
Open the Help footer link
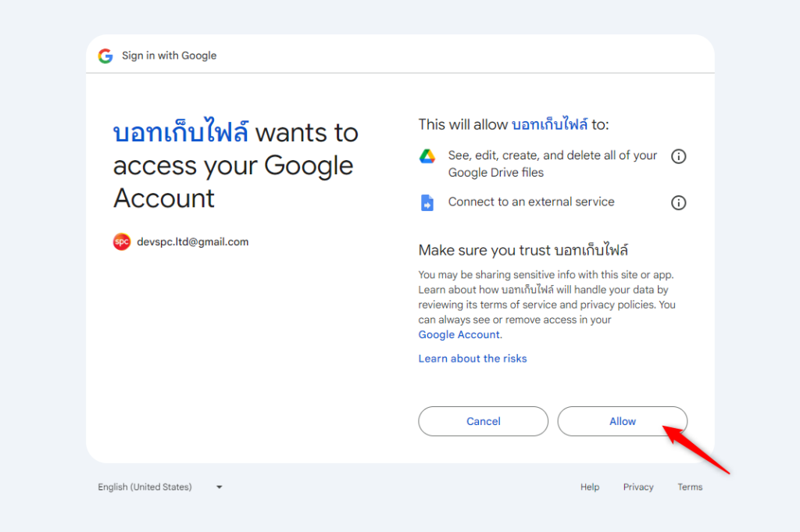pyautogui.click(x=590, y=487)
